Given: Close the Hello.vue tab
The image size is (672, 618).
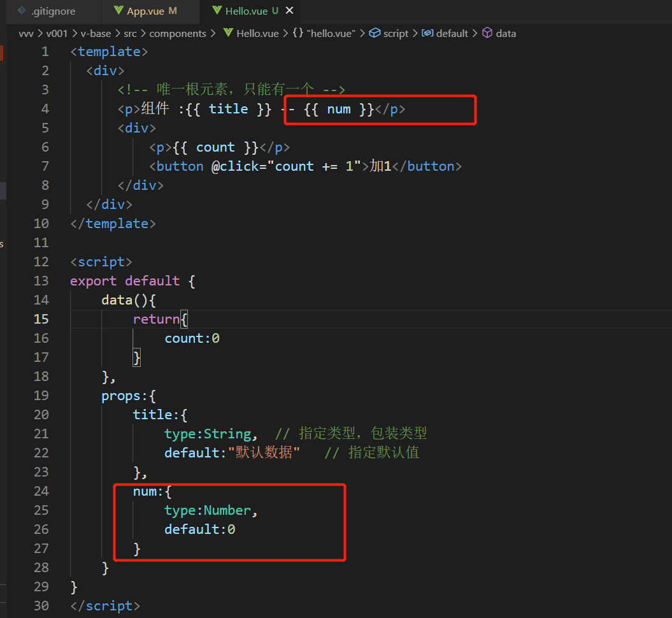Looking at the screenshot, I should pos(290,10).
